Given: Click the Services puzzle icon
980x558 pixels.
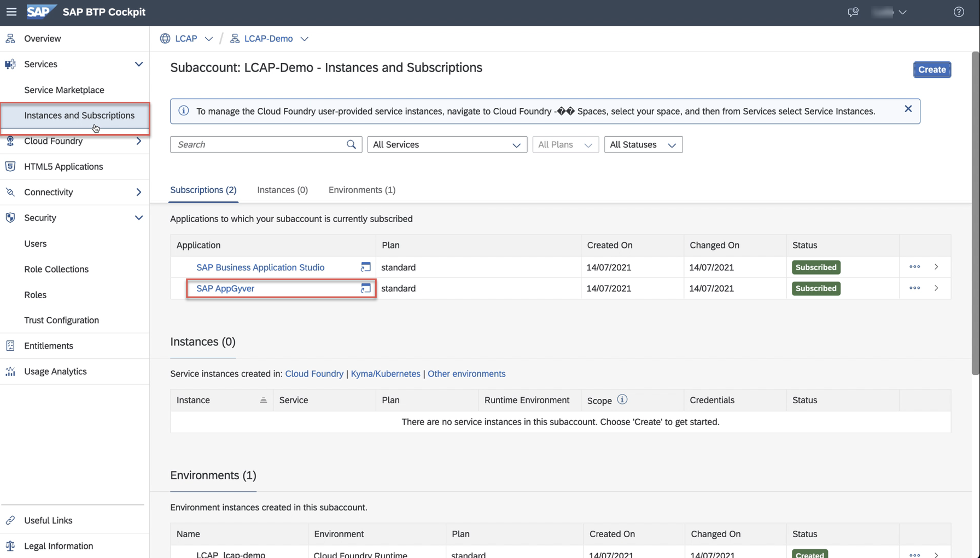Looking at the screenshot, I should coord(10,64).
